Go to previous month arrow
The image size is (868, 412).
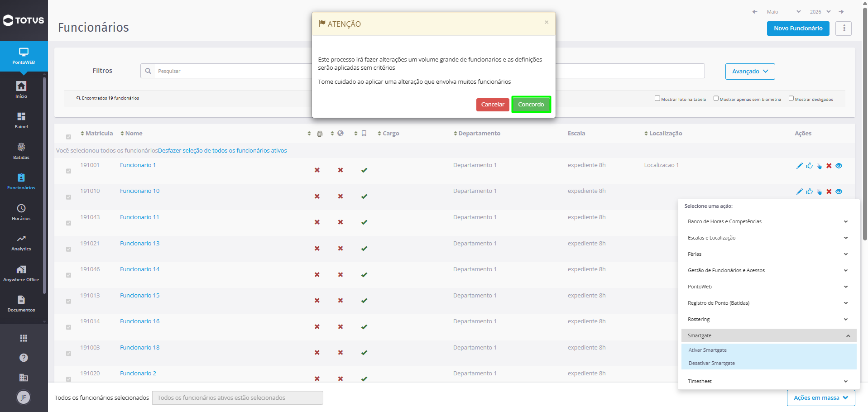pos(754,12)
